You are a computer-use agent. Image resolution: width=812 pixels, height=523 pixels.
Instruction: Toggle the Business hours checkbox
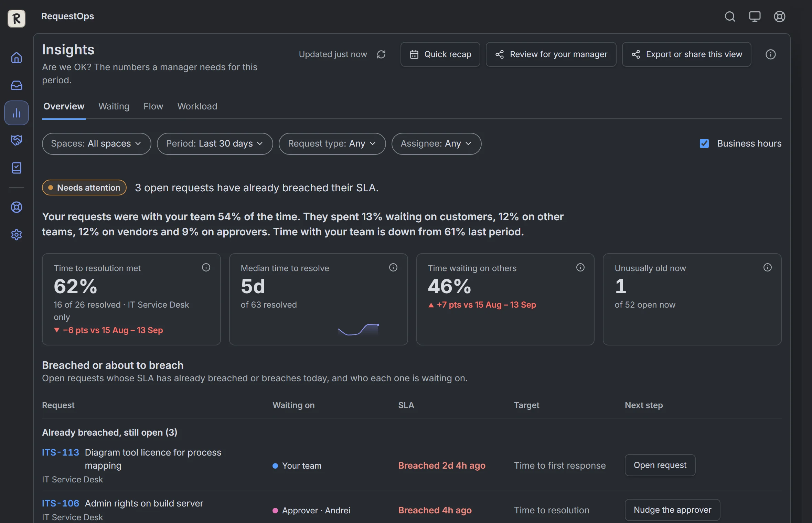(x=704, y=143)
